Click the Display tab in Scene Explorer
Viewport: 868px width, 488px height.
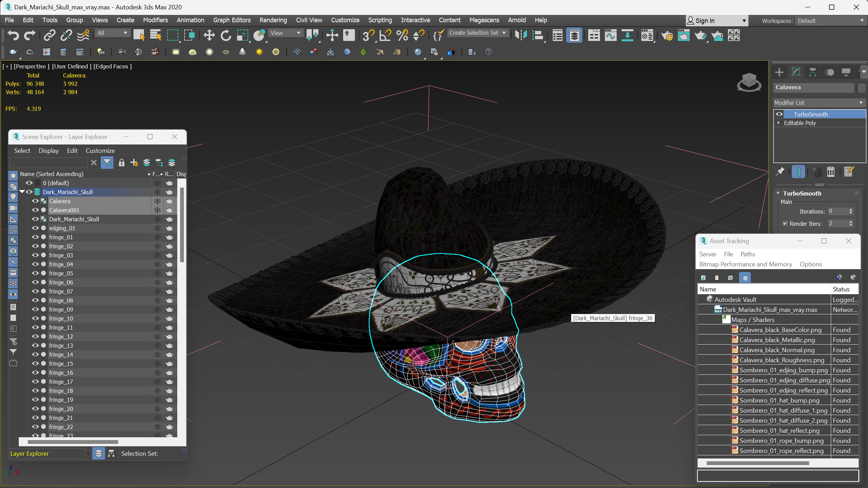point(48,150)
